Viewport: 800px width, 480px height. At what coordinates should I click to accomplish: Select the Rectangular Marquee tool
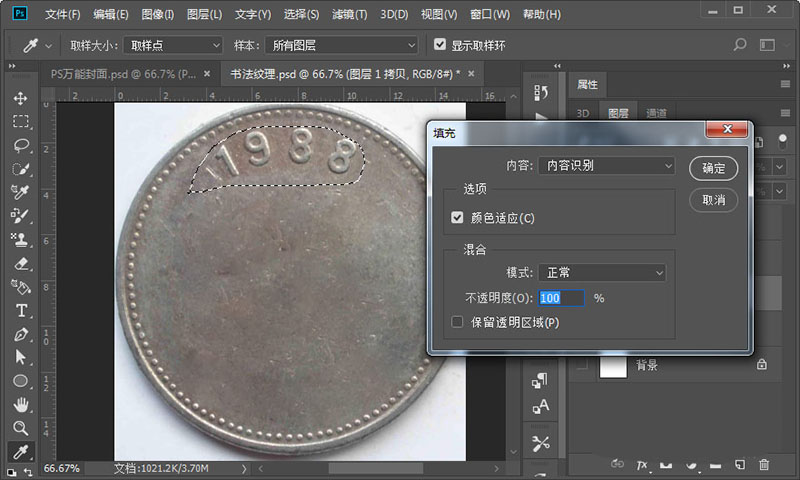point(20,121)
